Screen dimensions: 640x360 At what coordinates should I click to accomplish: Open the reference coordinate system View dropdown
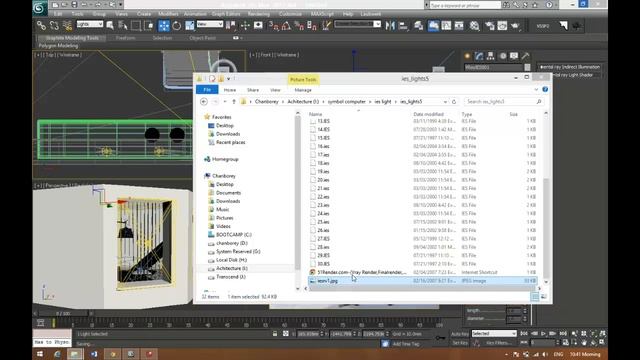[210, 24]
